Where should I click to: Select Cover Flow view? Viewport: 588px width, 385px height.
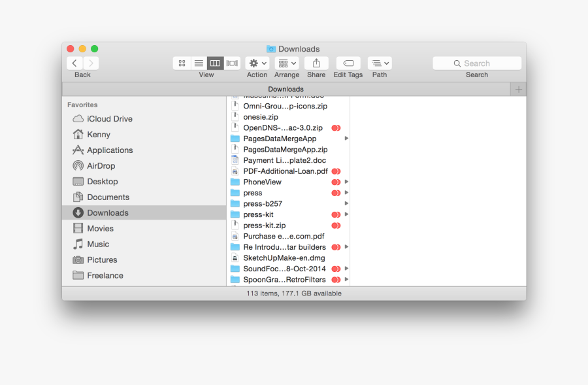pos(232,63)
